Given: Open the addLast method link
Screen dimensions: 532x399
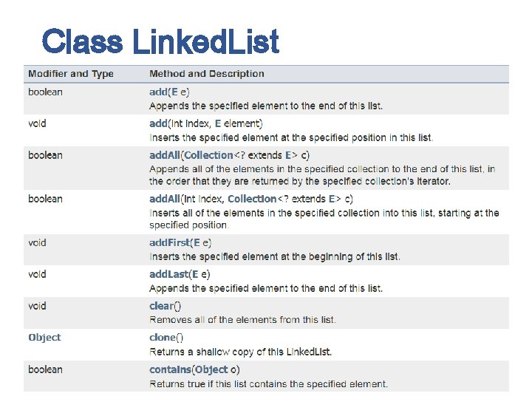Looking at the screenshot, I should coord(168,274).
